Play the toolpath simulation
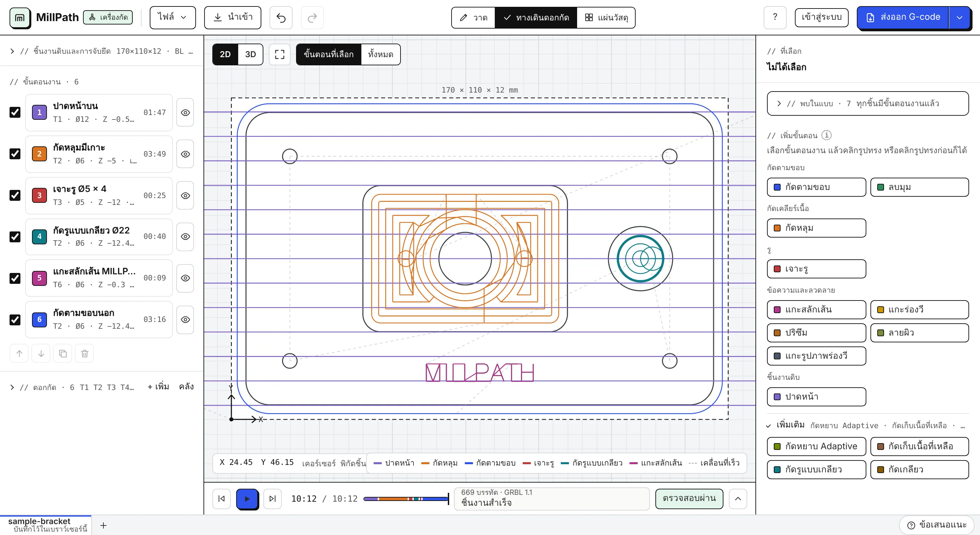This screenshot has height=535, width=980. (247, 499)
